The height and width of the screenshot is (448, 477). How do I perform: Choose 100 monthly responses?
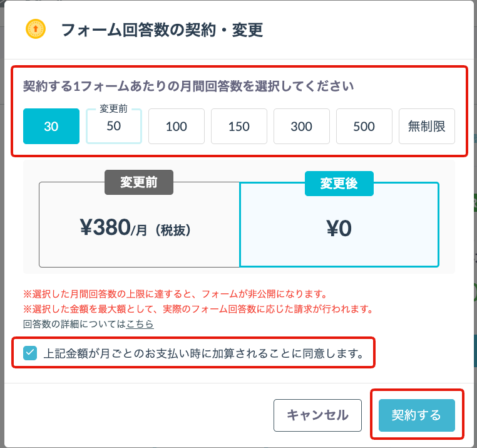coord(177,126)
